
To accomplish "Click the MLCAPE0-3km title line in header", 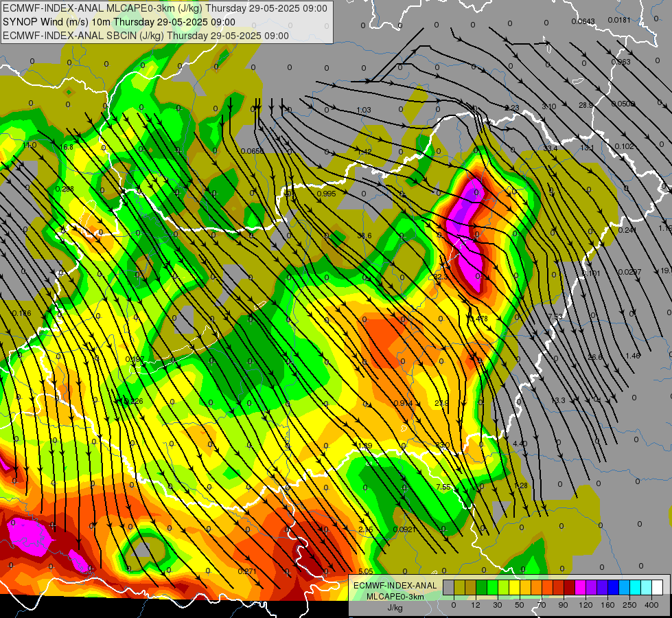I will coord(165,8).
